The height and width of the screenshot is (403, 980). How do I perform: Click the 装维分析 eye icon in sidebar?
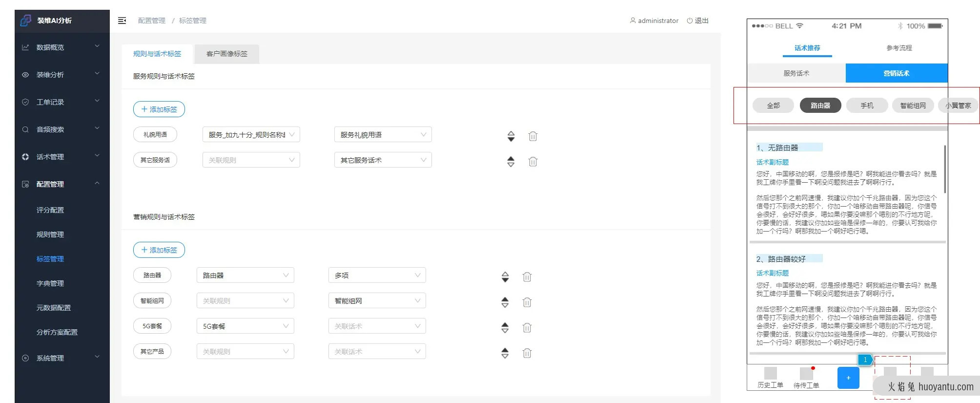click(25, 75)
